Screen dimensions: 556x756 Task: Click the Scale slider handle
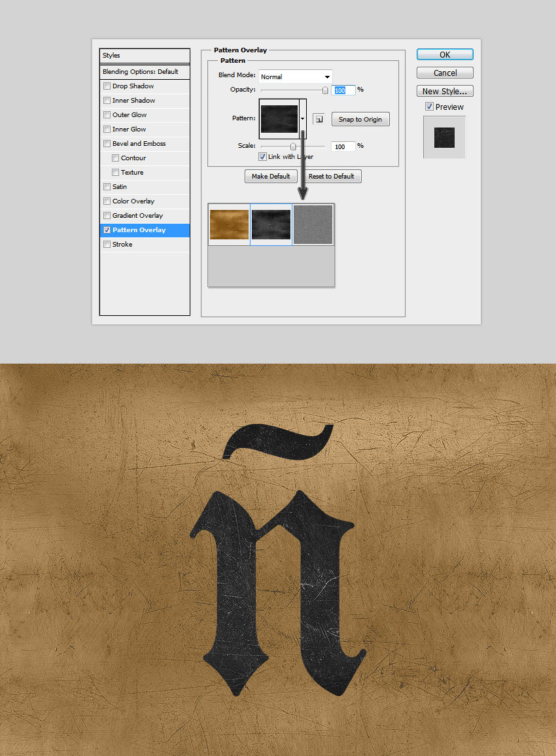pyautogui.click(x=292, y=146)
